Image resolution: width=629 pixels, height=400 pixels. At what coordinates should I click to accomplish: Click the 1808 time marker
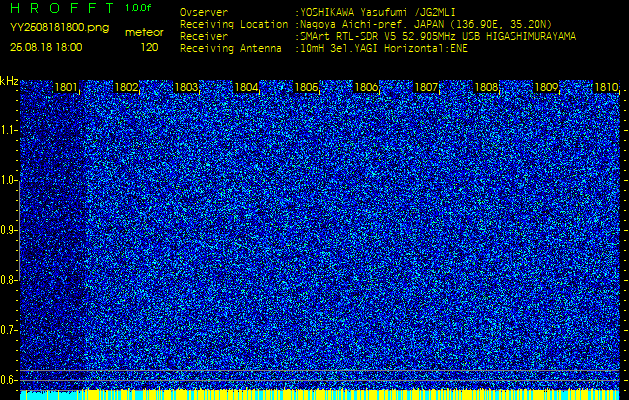tap(486, 87)
